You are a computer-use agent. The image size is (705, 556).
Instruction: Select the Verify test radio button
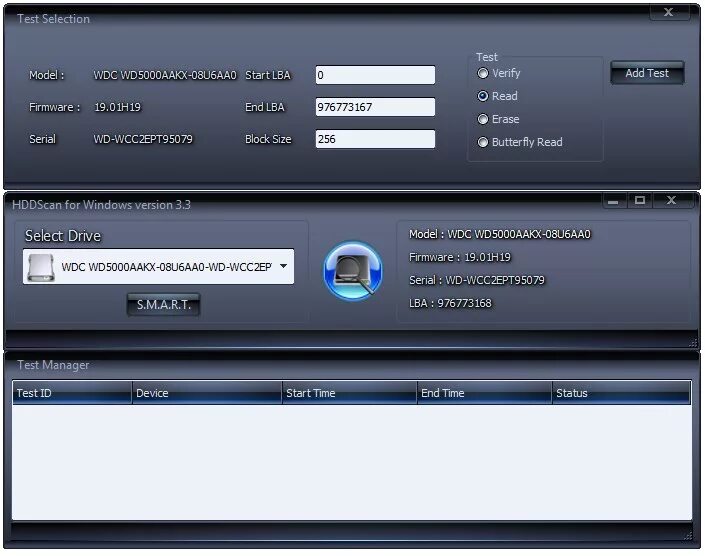[x=482, y=73]
